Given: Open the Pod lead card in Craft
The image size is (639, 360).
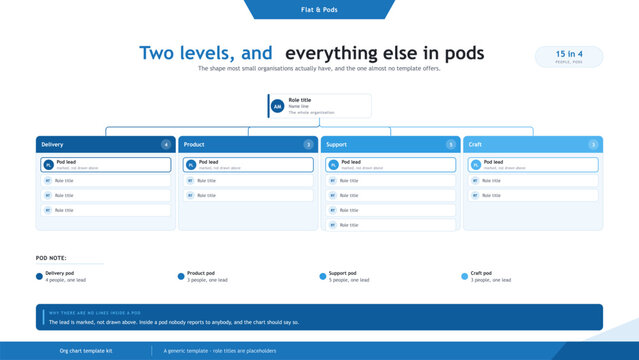Looking at the screenshot, I should click(x=533, y=165).
